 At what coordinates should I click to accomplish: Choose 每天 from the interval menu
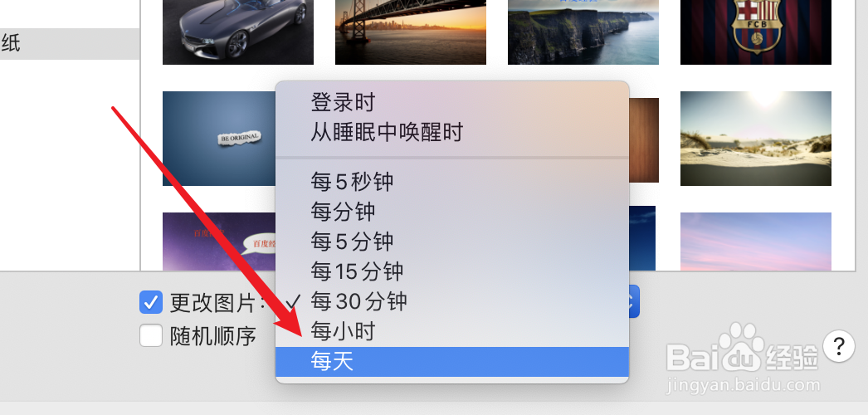click(x=452, y=362)
